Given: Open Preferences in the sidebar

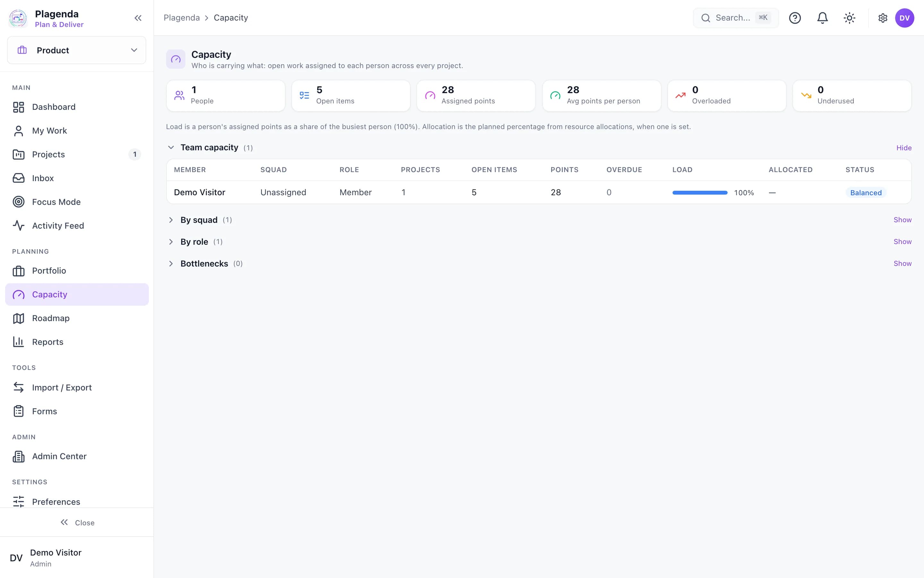Looking at the screenshot, I should point(77,501).
